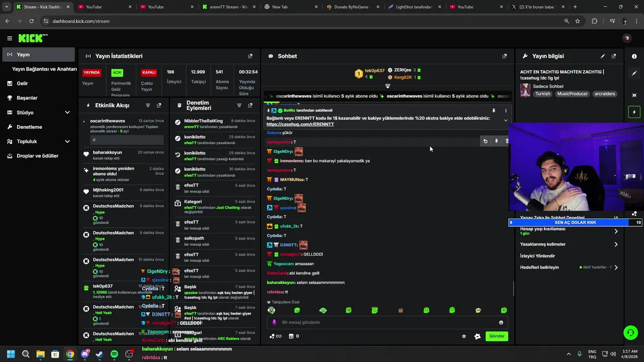Image resolution: width=644 pixels, height=362 pixels.
Task: Click the info icon in right rail
Action: click(634, 56)
